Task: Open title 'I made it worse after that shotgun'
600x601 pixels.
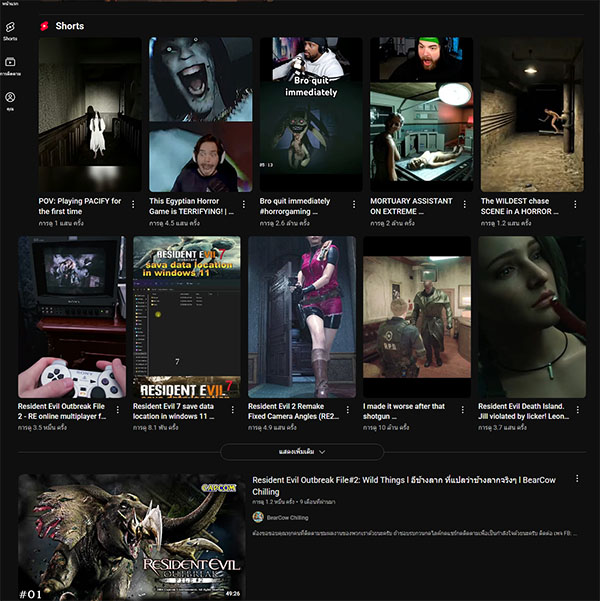Action: [404, 411]
